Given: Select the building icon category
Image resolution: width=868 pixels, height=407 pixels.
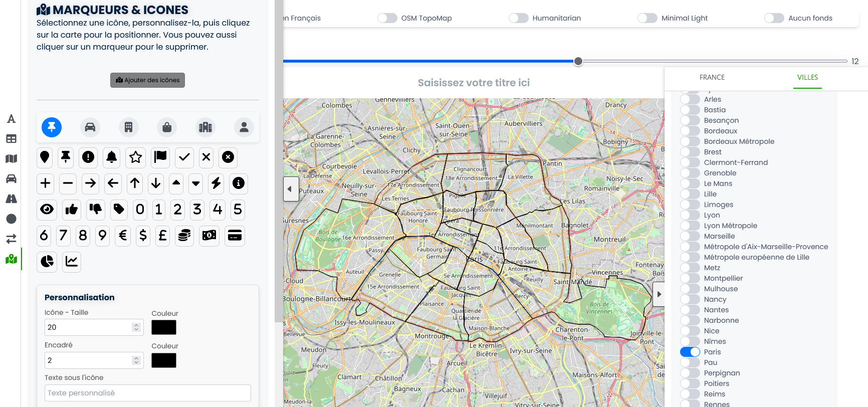Looking at the screenshot, I should 129,127.
